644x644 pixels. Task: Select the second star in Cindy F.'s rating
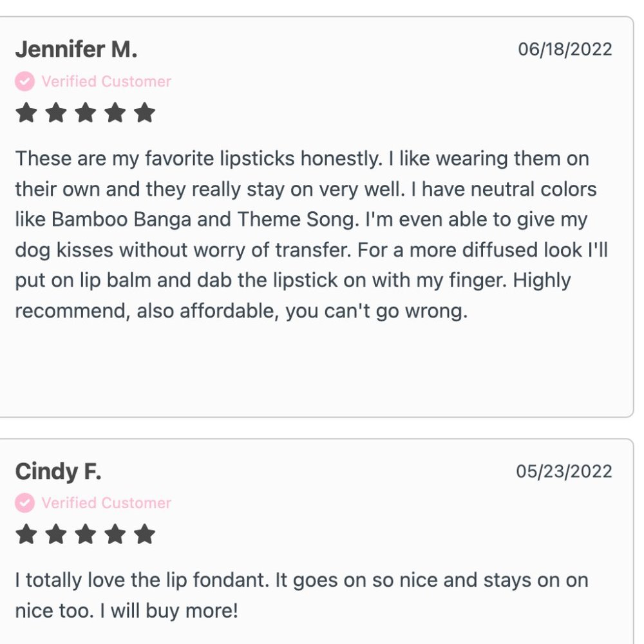[x=56, y=534]
